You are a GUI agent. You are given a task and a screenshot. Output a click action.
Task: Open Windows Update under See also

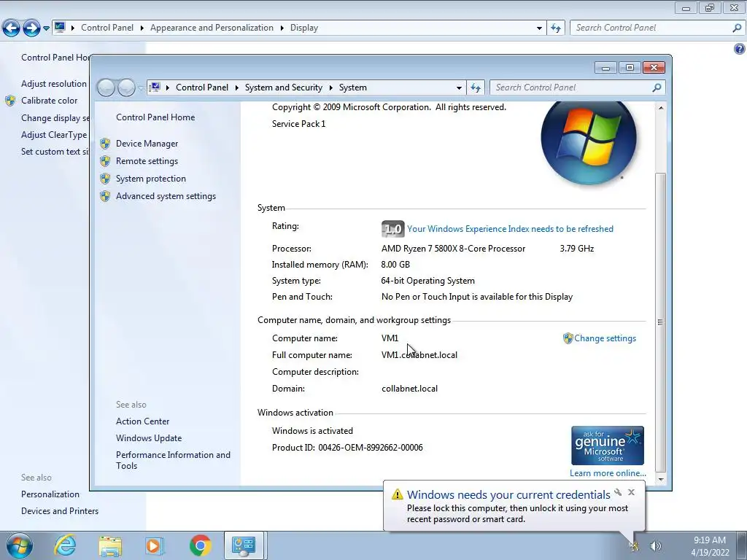click(x=149, y=438)
